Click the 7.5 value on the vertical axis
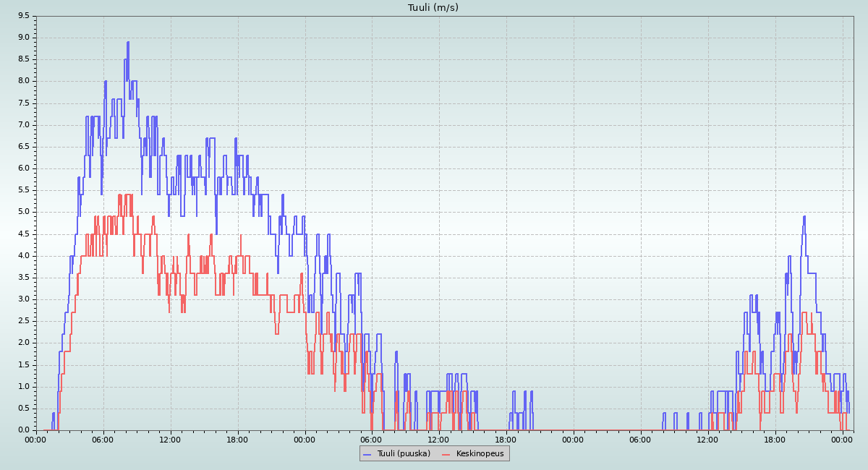868x470 pixels. point(24,103)
